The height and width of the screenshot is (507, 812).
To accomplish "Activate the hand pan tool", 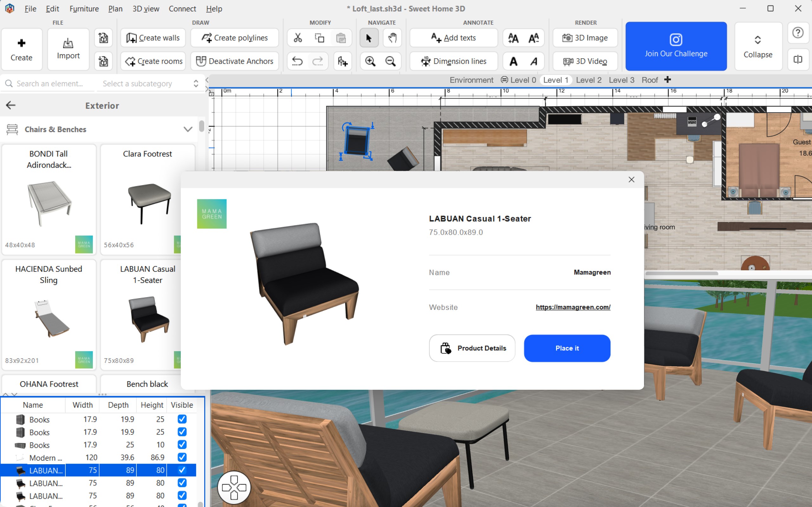I will pyautogui.click(x=392, y=38).
